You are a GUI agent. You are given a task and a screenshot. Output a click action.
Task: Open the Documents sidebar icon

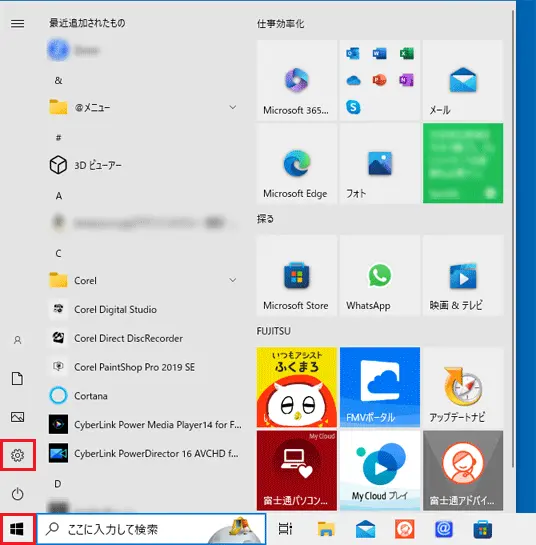(17, 379)
